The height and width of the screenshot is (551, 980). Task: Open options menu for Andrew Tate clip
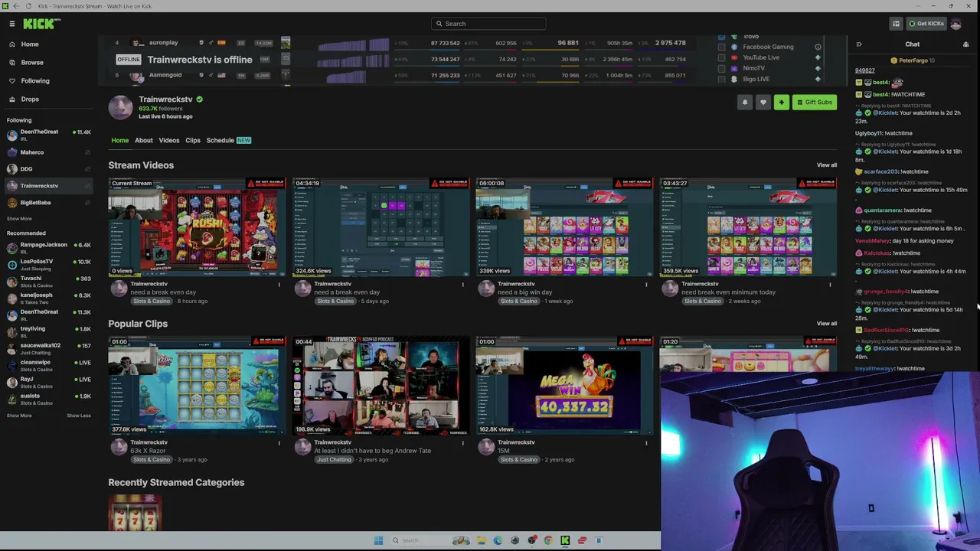462,443
